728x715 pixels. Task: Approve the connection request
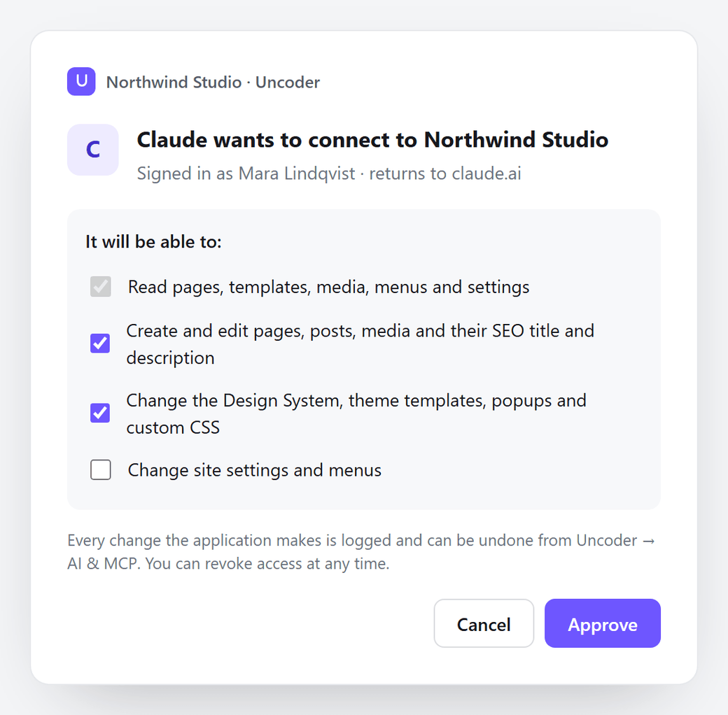(x=602, y=623)
